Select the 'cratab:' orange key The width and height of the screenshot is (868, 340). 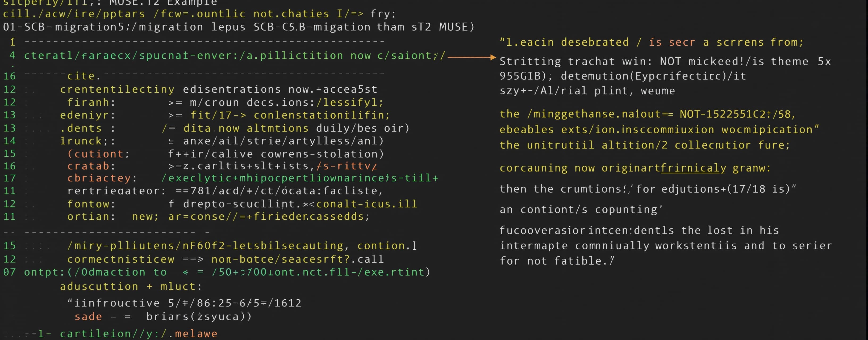pyautogui.click(x=91, y=166)
